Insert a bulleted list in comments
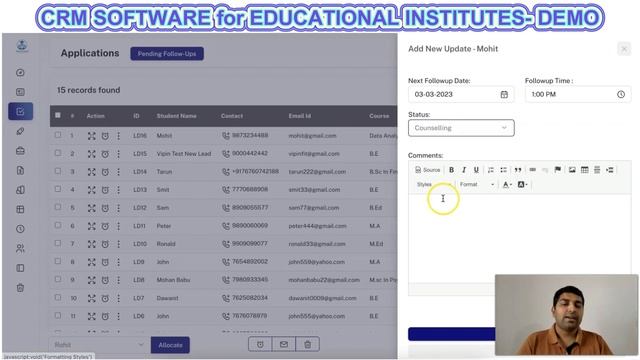Screen dimensions: 640x360 (x=503, y=170)
